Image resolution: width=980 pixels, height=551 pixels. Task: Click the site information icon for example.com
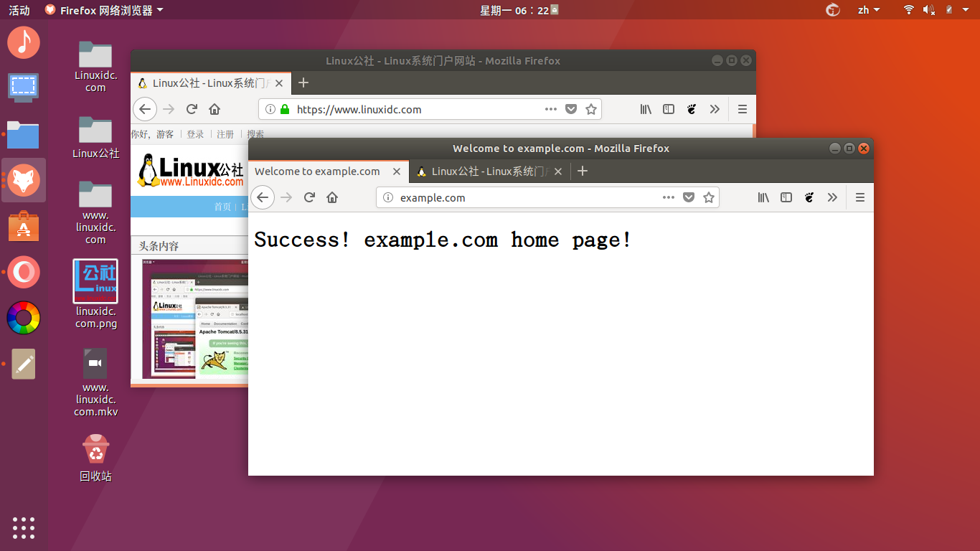click(x=387, y=197)
